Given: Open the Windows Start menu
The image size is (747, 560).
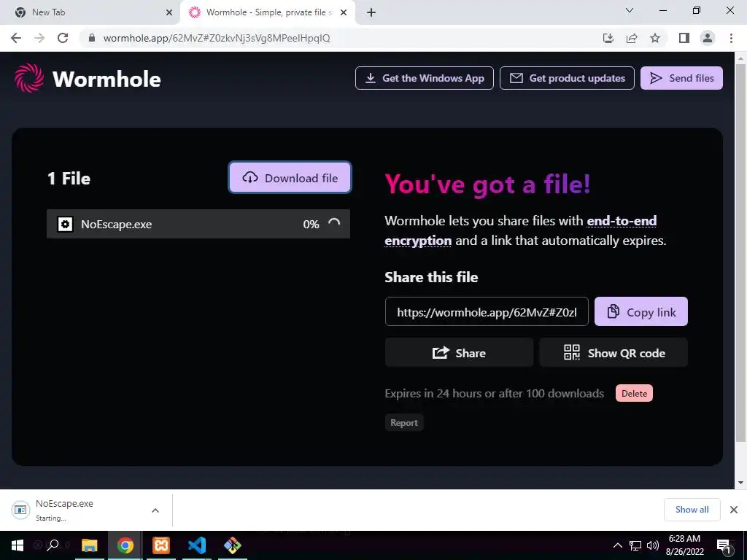Looking at the screenshot, I should point(18,545).
